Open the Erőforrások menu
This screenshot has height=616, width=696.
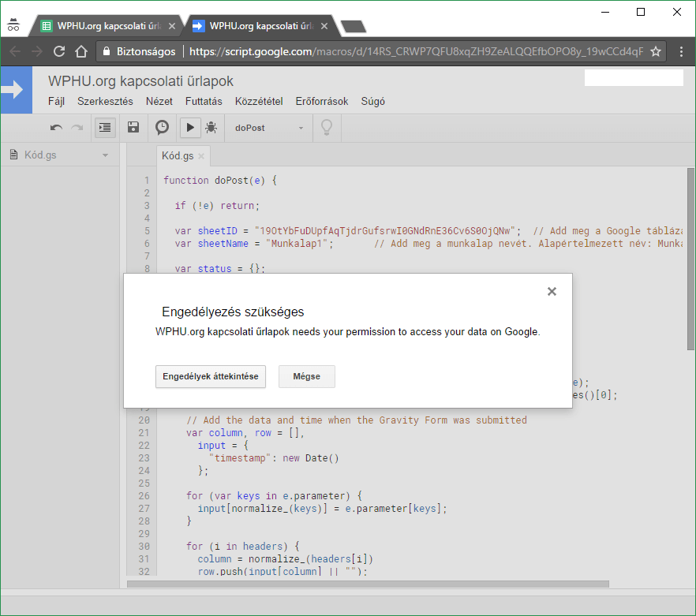tap(321, 102)
